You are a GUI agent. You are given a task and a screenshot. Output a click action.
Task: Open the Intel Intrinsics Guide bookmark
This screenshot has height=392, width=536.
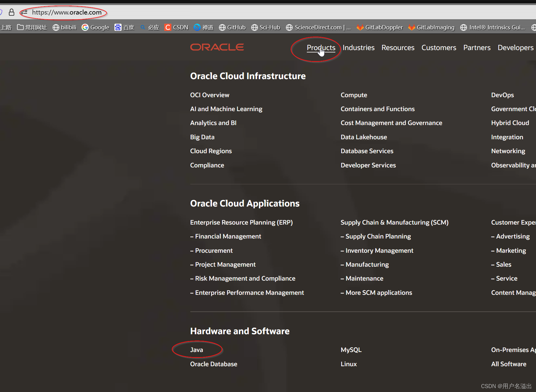(492, 27)
